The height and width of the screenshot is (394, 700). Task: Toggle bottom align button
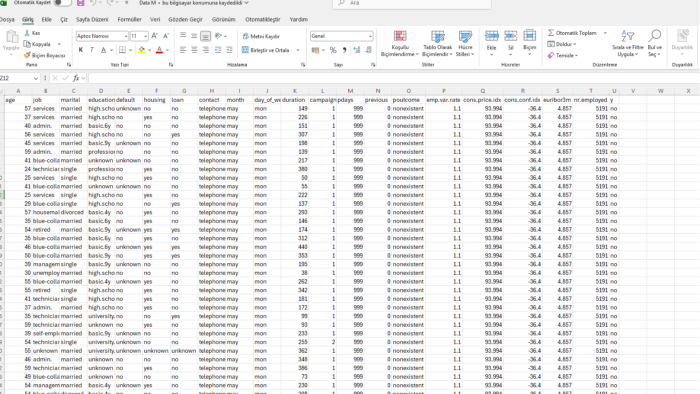tap(205, 36)
